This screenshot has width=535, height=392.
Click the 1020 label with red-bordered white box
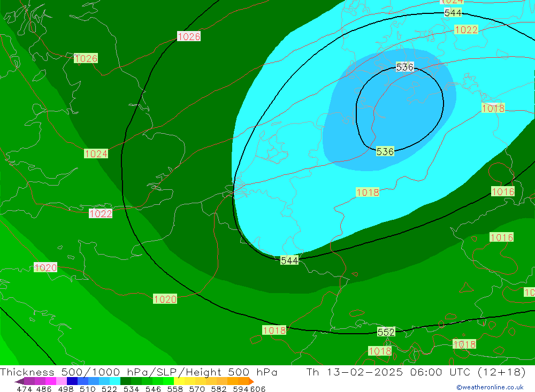pos(45,267)
